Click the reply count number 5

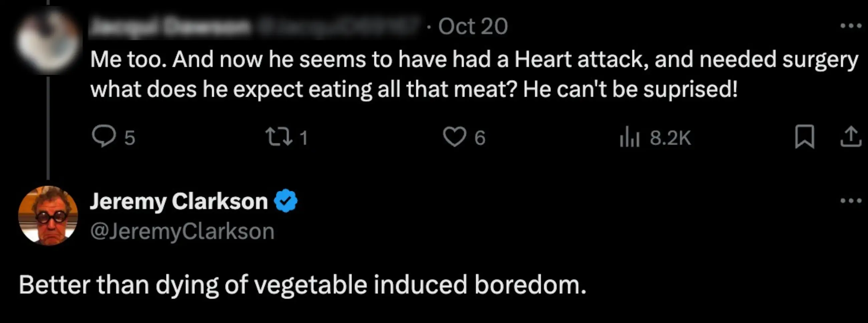tap(130, 138)
